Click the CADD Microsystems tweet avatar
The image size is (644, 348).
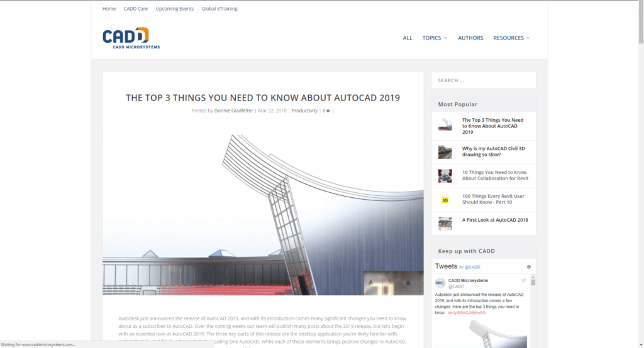440,283
